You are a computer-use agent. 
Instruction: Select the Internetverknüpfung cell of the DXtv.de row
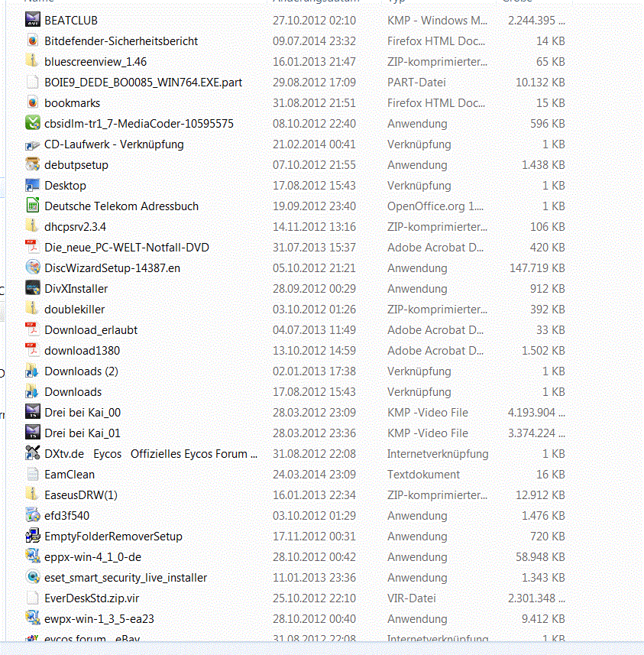[x=438, y=454]
